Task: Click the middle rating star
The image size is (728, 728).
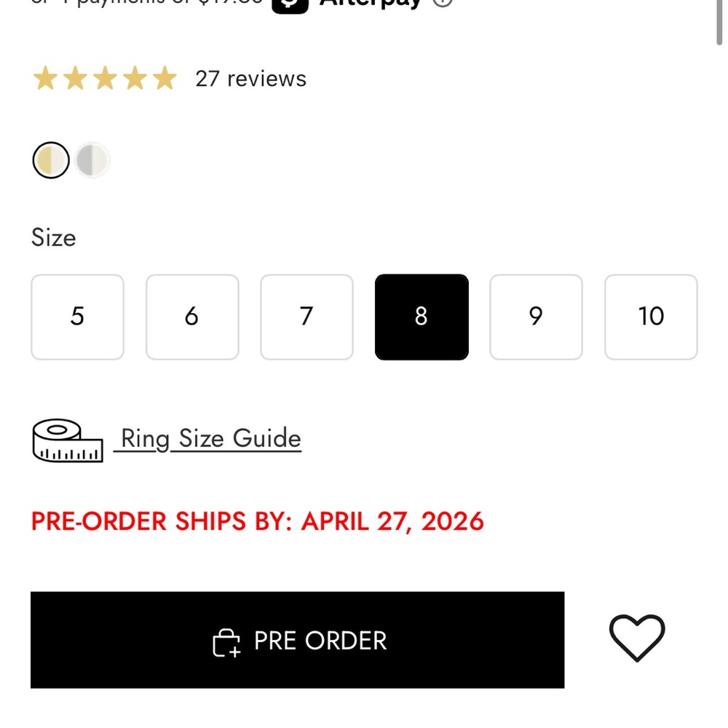Action: (105, 79)
